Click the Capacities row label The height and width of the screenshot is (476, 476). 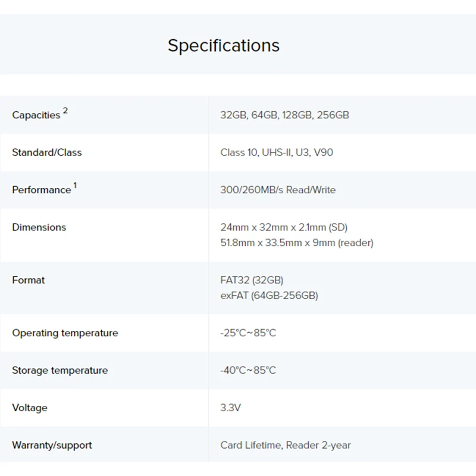click(36, 115)
